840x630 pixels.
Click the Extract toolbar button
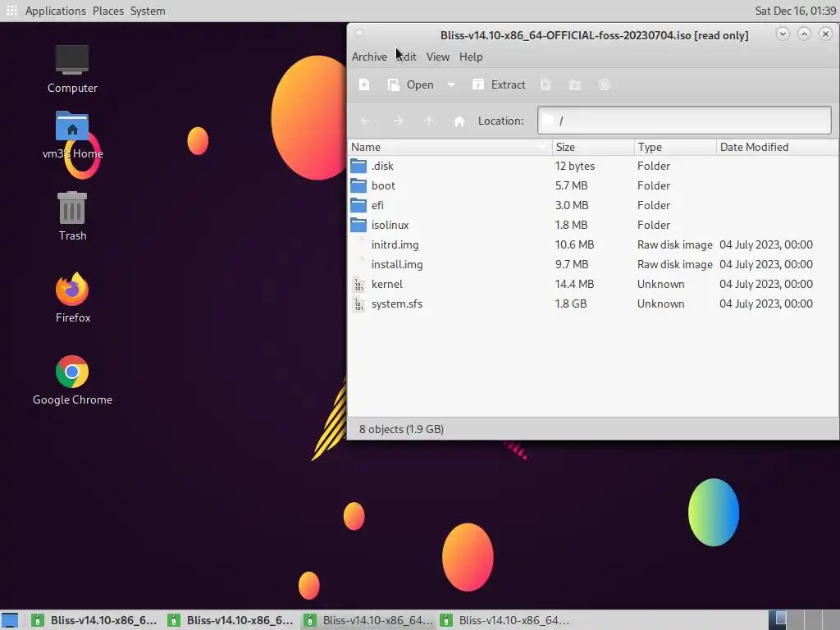499,84
